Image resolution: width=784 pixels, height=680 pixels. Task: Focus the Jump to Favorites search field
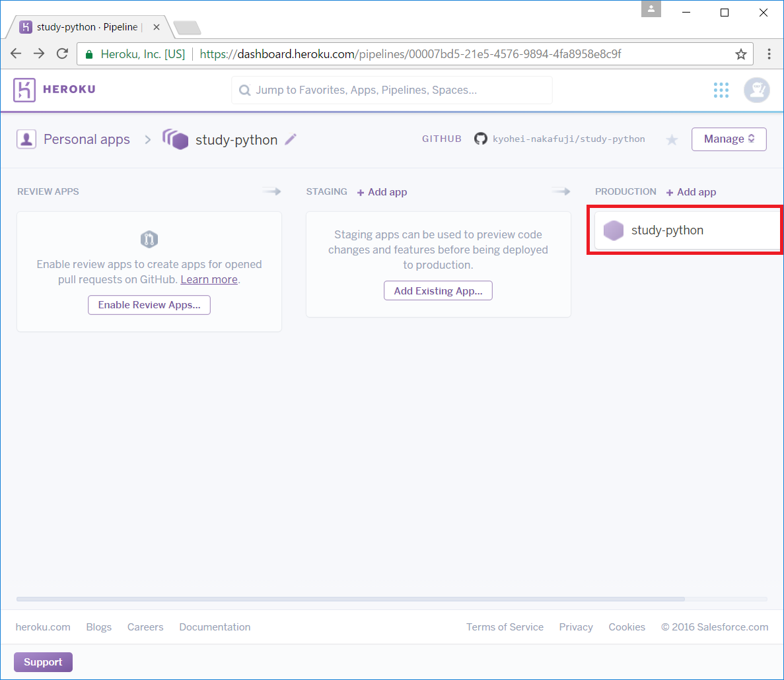point(392,90)
